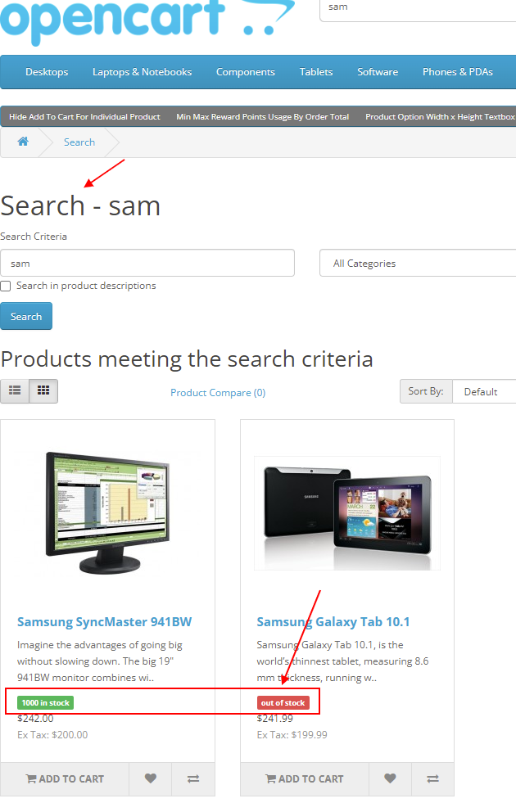Focus the Search Criteria input field
The image size is (516, 812).
(x=147, y=263)
